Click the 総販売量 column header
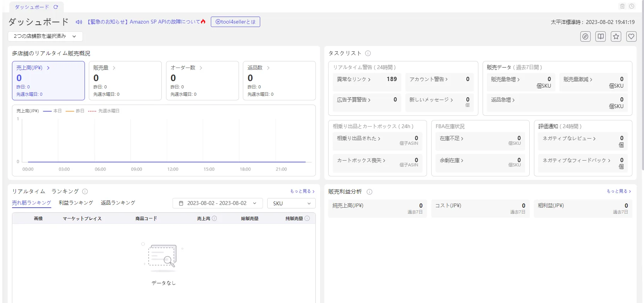This screenshot has width=644, height=303. tap(250, 218)
